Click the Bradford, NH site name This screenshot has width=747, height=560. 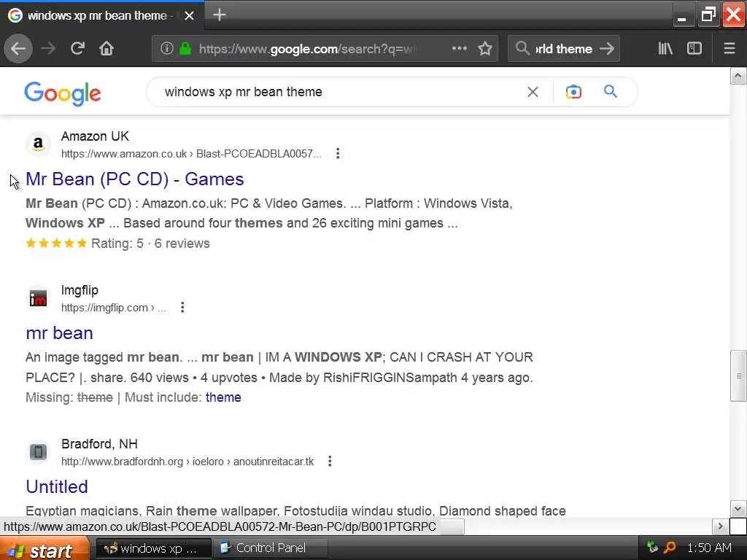point(99,444)
